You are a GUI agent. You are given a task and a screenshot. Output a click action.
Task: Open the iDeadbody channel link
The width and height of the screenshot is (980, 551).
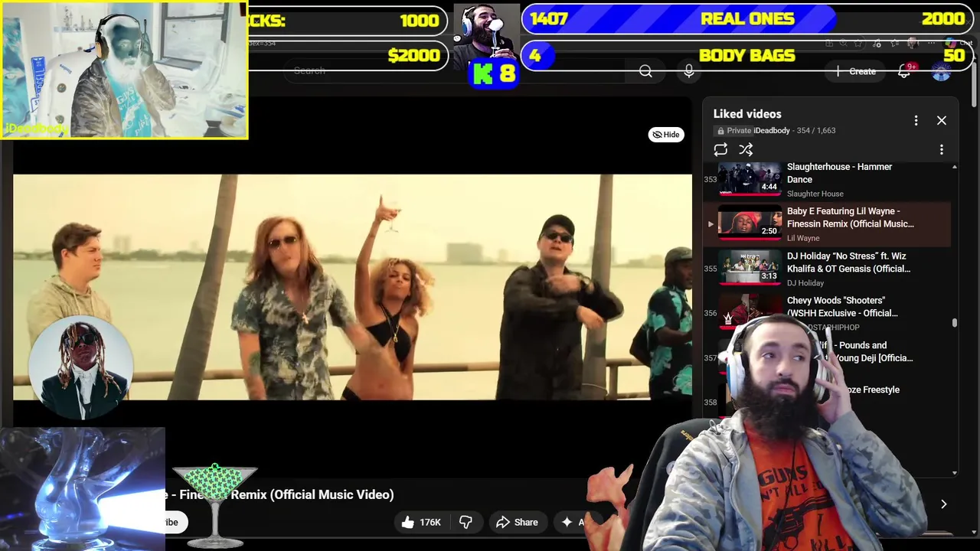(772, 131)
